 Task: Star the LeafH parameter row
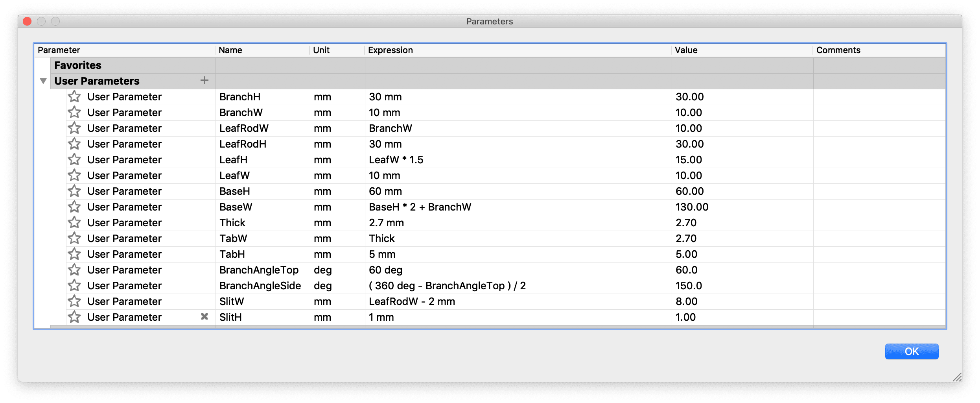pyautogui.click(x=74, y=160)
